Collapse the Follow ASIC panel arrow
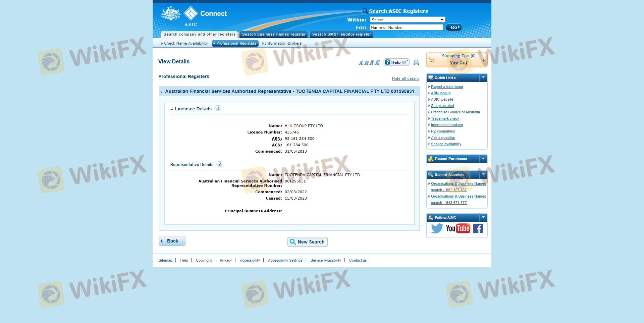Screen dimensions: 644x323 click(483, 218)
